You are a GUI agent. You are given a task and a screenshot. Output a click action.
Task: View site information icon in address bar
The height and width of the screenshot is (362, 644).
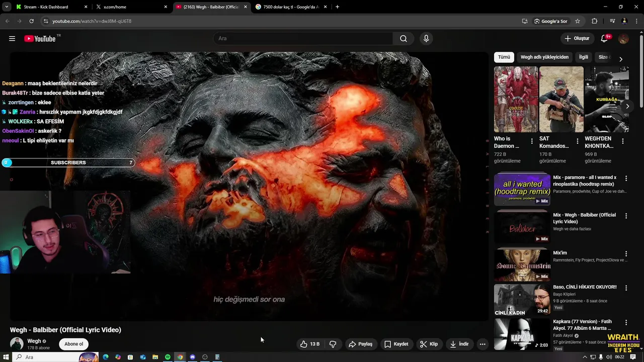[x=45, y=21]
